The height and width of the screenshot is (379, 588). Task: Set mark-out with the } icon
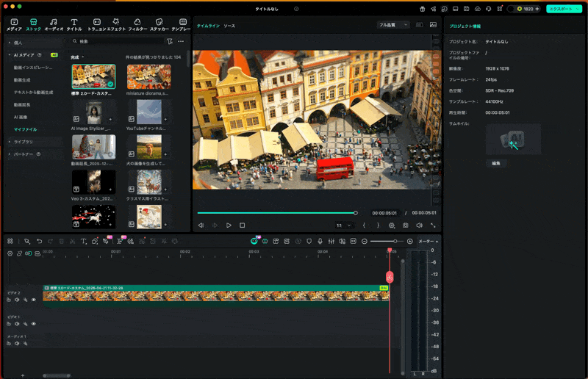378,225
